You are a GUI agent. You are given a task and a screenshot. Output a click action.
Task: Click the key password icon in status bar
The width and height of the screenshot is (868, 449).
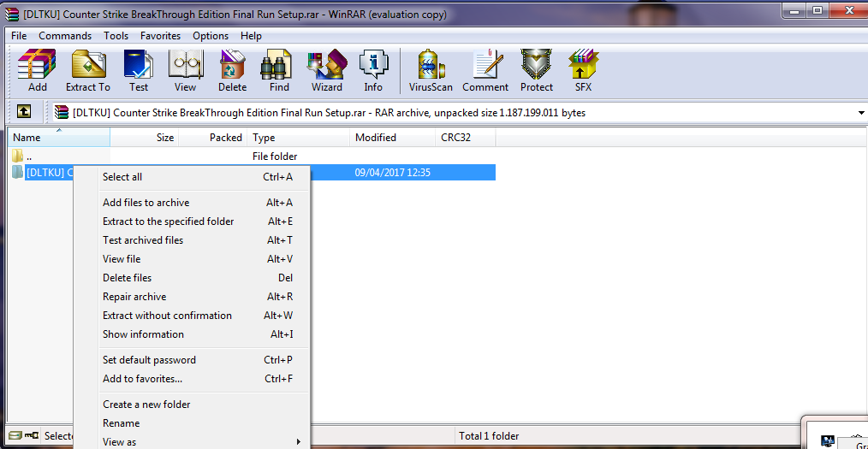[32, 435]
